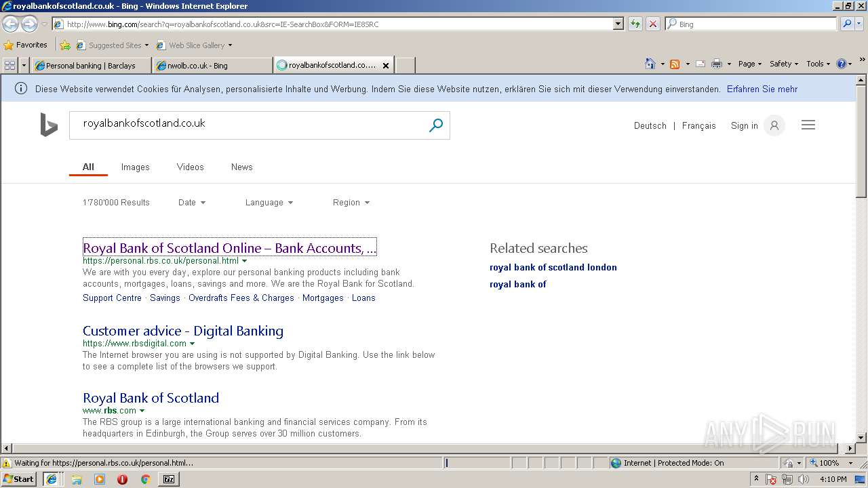Open the Language filter dropdown
The image size is (868, 488).
pos(269,203)
